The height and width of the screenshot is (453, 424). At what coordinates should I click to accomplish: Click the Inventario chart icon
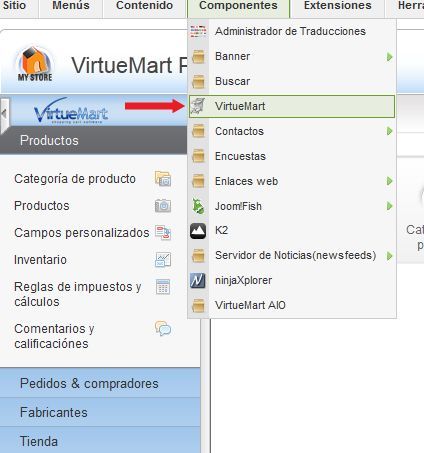click(x=163, y=260)
